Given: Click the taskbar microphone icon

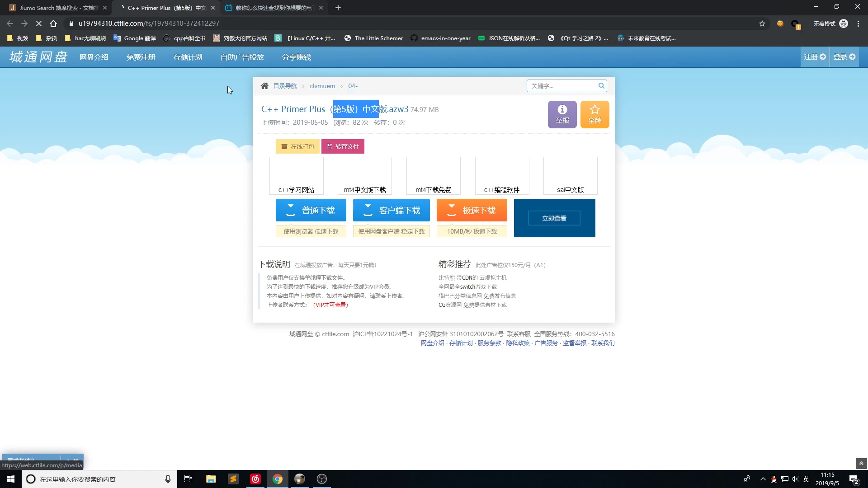Looking at the screenshot, I should point(168,479).
